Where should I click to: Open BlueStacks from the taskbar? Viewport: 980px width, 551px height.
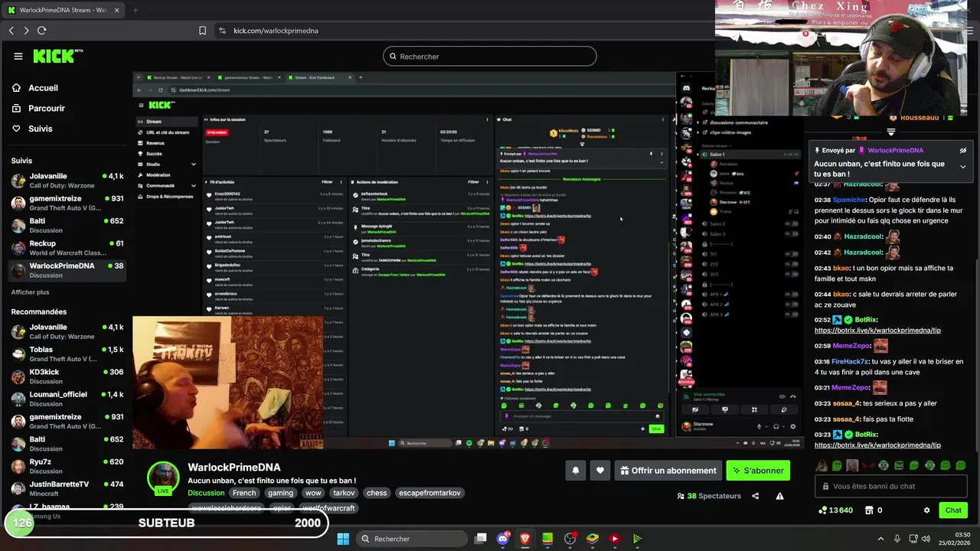592,539
